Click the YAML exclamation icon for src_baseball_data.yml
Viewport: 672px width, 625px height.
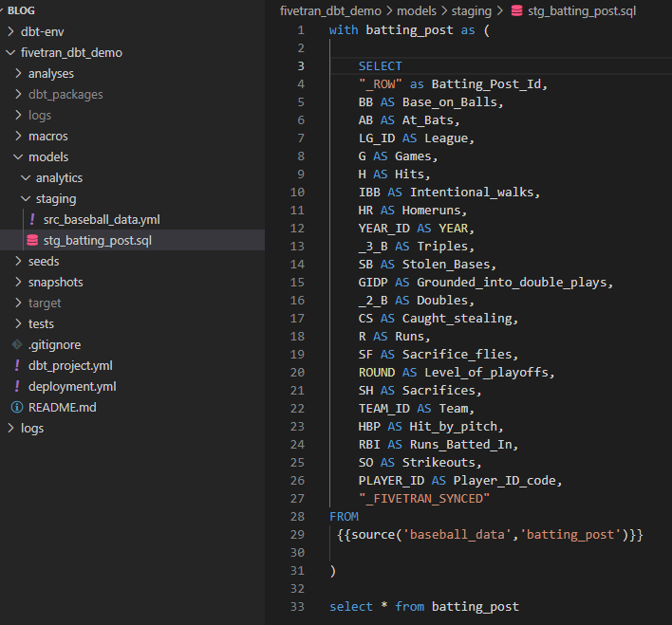pyautogui.click(x=32, y=219)
